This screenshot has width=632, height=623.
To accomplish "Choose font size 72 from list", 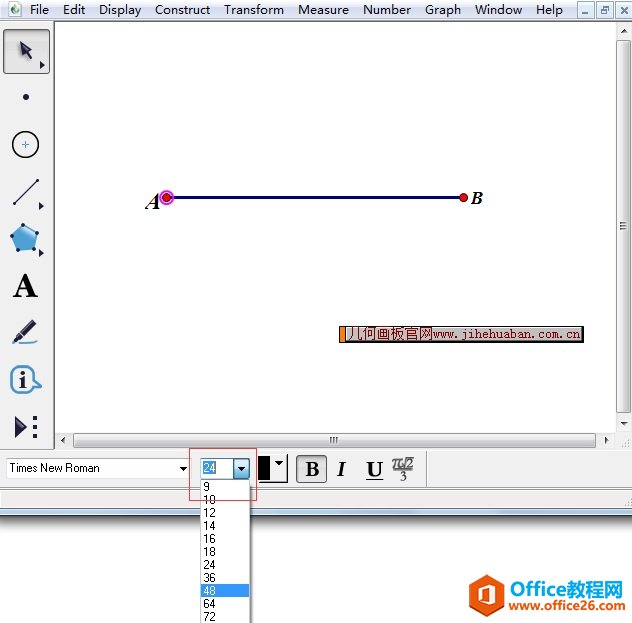I will coord(225,616).
